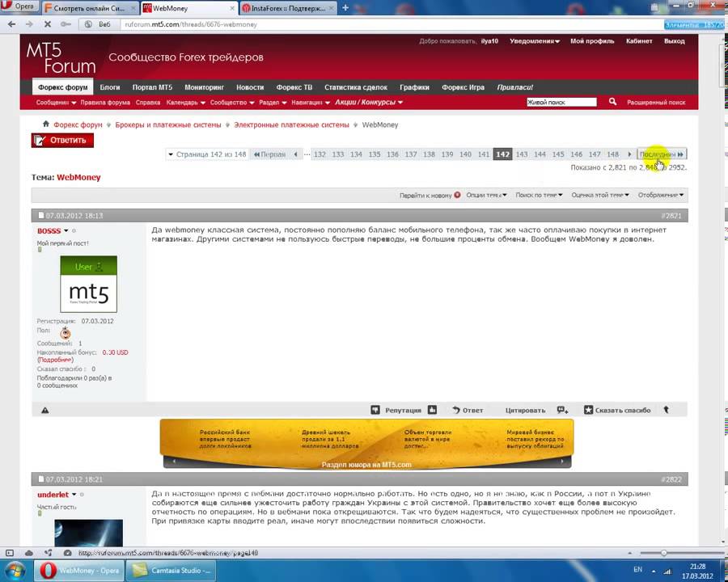Screen dimensions: 728x582
Task: Open Поиск по теме dropdown
Action: [x=539, y=195]
